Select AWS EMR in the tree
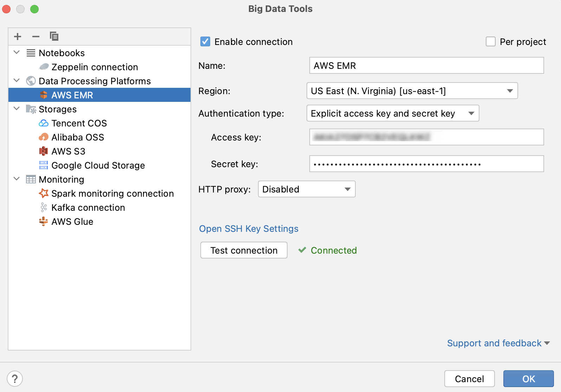This screenshot has width=561, height=392. (99, 95)
